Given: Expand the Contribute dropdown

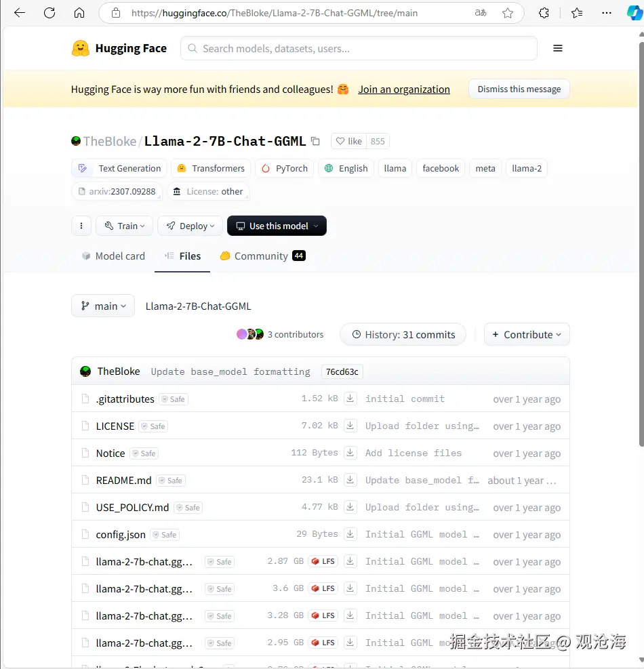Looking at the screenshot, I should coord(527,335).
